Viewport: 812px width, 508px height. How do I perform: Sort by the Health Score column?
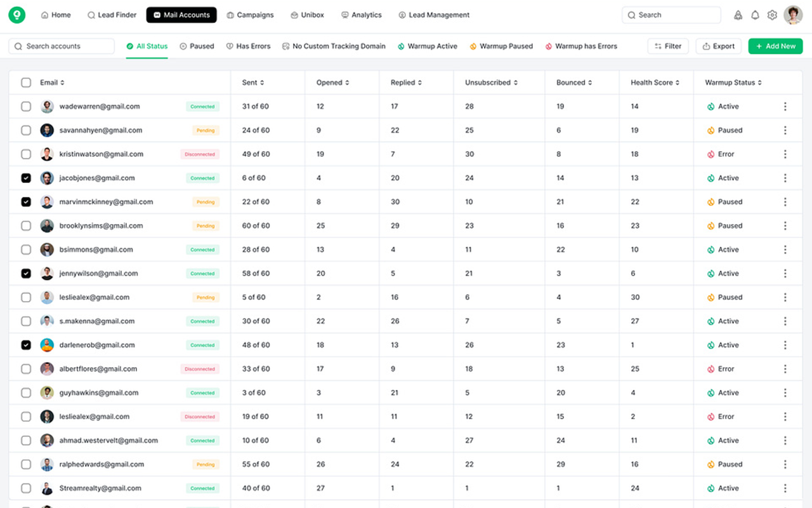(655, 83)
